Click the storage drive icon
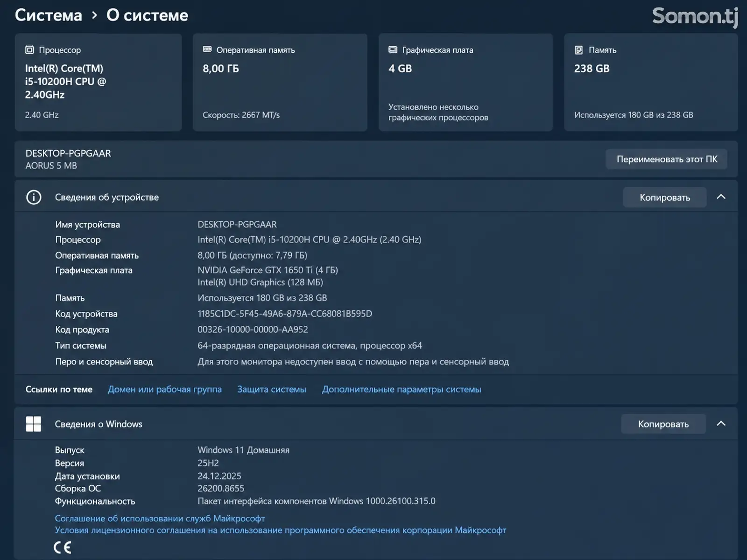This screenshot has width=747, height=560. click(x=579, y=50)
